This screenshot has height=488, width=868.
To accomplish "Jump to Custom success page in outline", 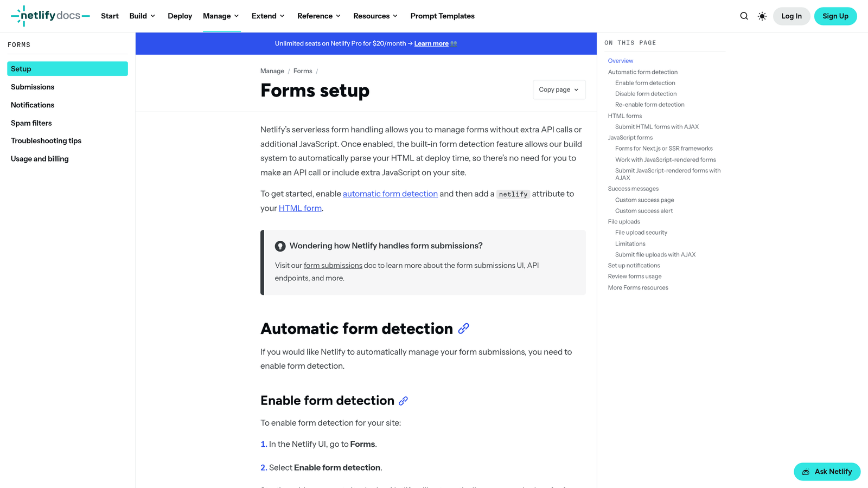I will tap(644, 200).
